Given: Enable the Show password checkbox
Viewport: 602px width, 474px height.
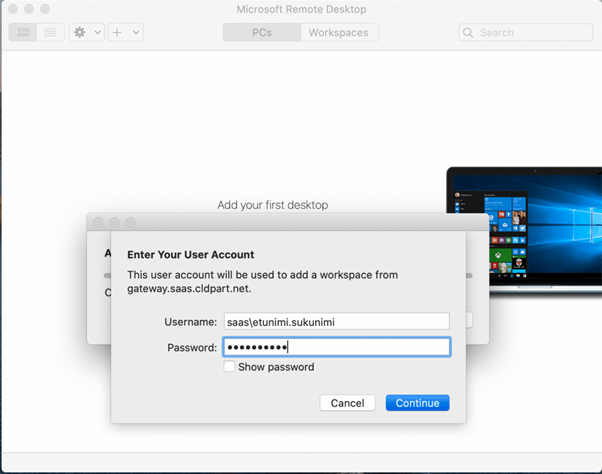Looking at the screenshot, I should [x=230, y=367].
